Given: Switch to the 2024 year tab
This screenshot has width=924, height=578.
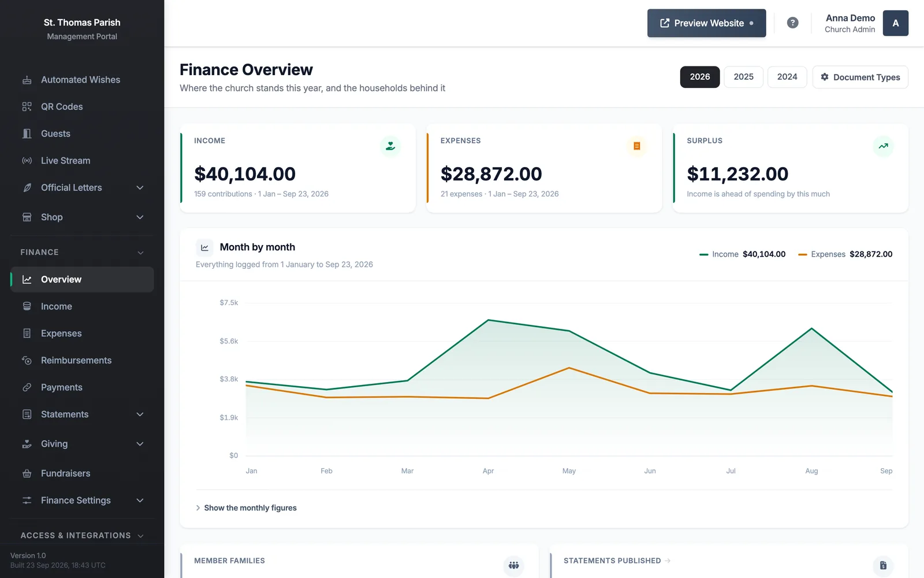Looking at the screenshot, I should (x=787, y=77).
